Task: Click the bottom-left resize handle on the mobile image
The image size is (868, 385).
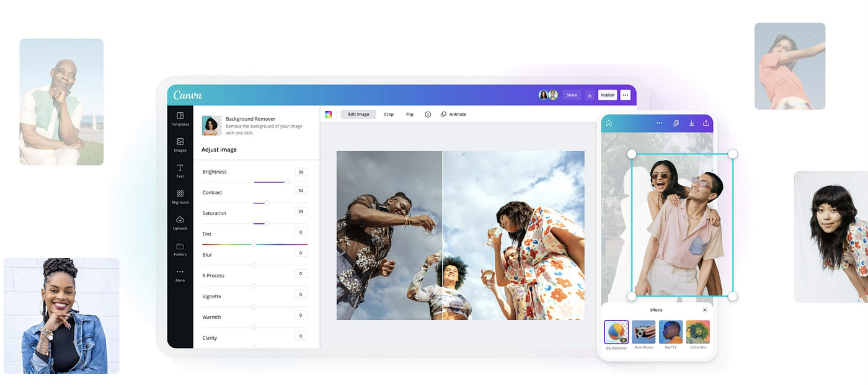Action: (632, 296)
